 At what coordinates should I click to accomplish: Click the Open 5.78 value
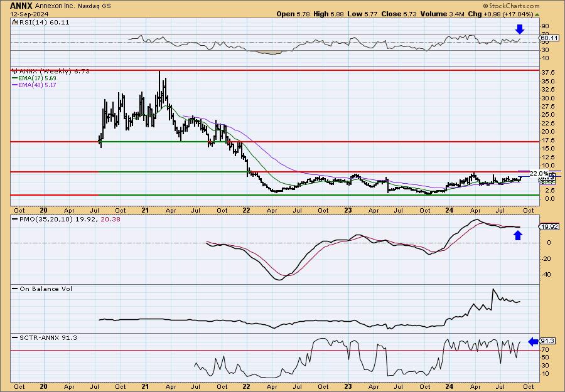click(x=293, y=14)
